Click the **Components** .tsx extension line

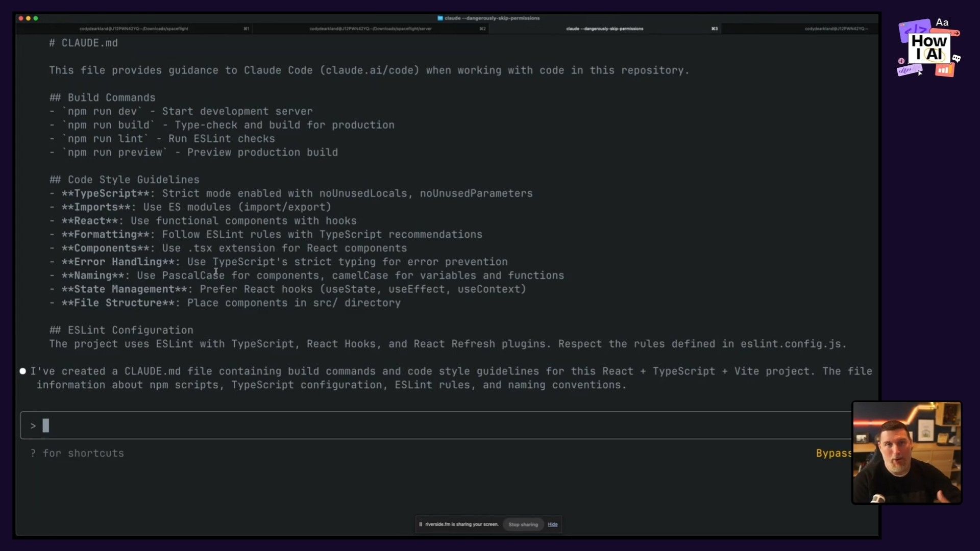point(228,249)
